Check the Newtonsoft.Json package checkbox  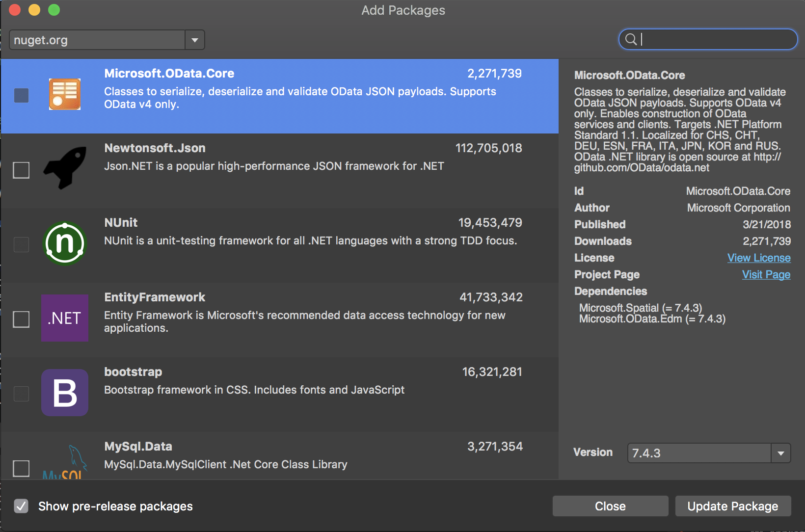21,170
